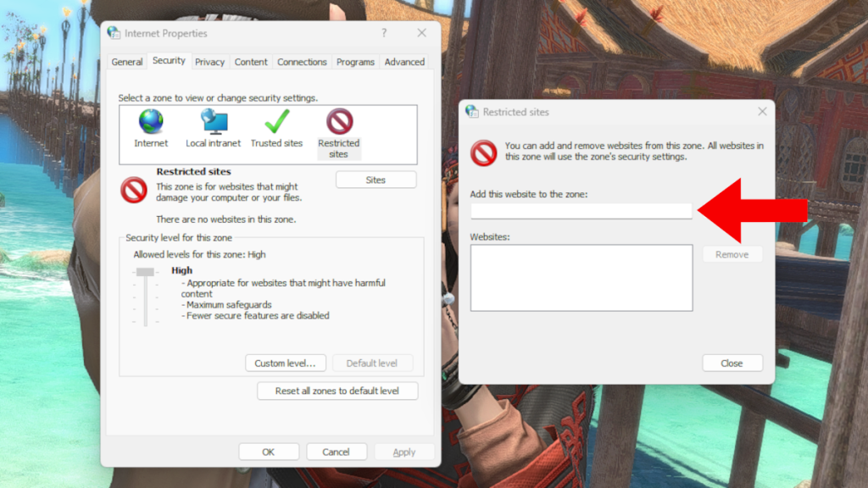Select the Connections tab
868x488 pixels.
(x=302, y=61)
